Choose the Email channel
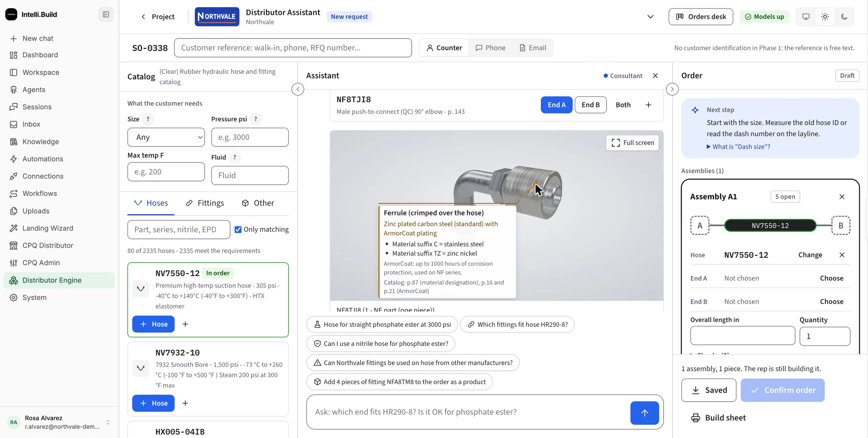This screenshot has width=868, height=438. tap(533, 48)
